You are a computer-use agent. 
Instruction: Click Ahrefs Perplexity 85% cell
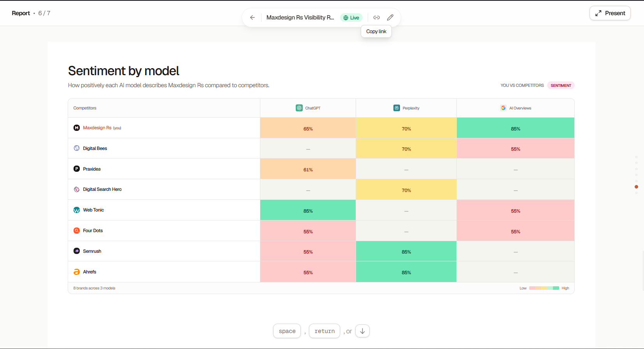(406, 272)
